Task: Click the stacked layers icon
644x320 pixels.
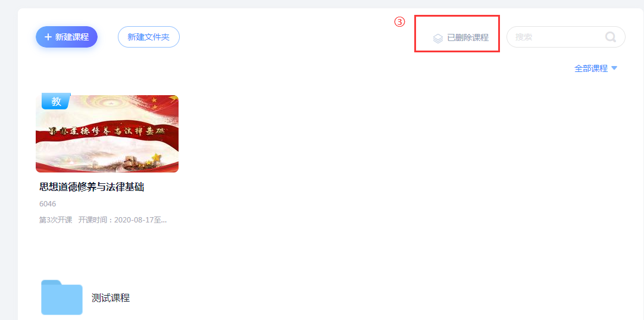Action: coord(438,38)
